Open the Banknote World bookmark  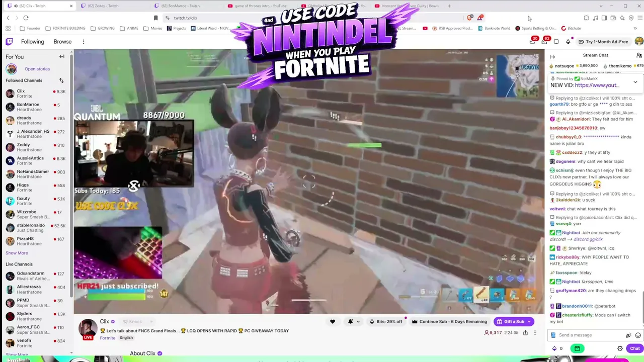coord(494,28)
